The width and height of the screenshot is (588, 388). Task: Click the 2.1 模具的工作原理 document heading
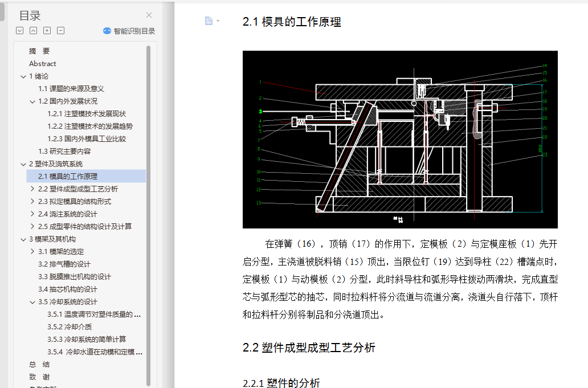[x=292, y=22]
